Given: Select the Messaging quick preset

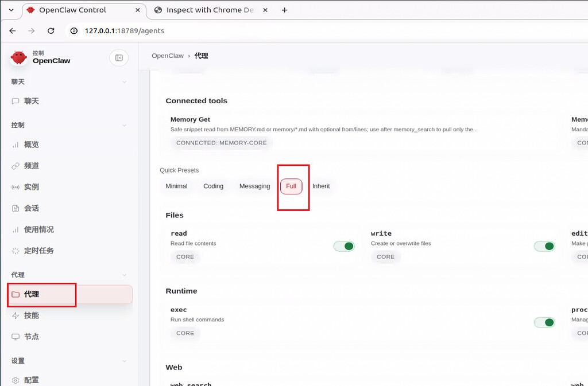Looking at the screenshot, I should click(x=254, y=186).
